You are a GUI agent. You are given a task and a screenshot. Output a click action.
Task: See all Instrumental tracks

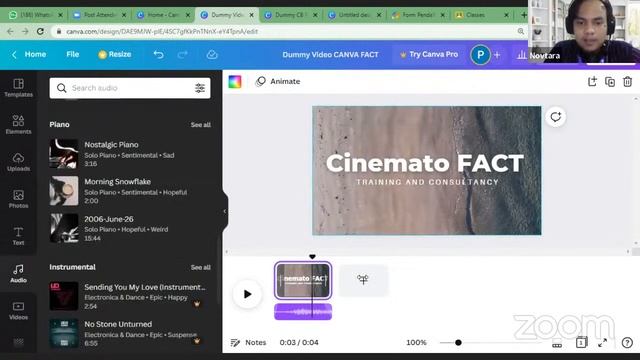tap(200, 267)
